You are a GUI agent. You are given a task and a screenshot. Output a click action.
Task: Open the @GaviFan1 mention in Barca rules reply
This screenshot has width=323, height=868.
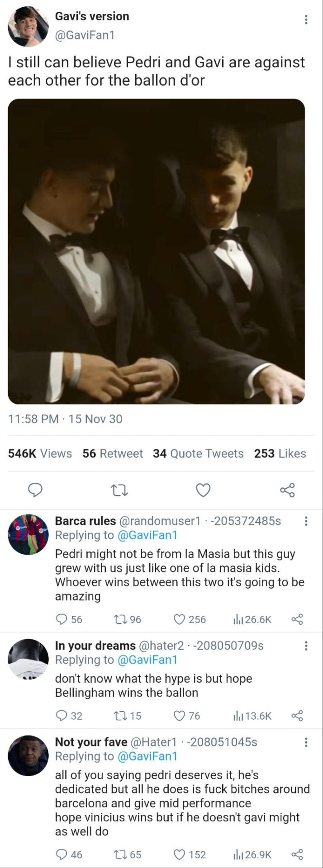pos(147,535)
